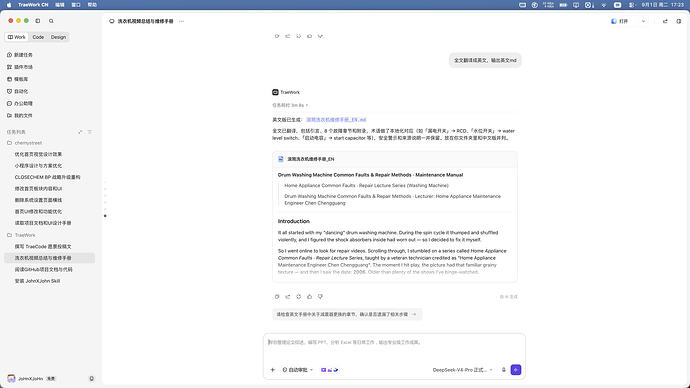Send the message with the purple button
The image size is (690, 388).
pos(516,370)
